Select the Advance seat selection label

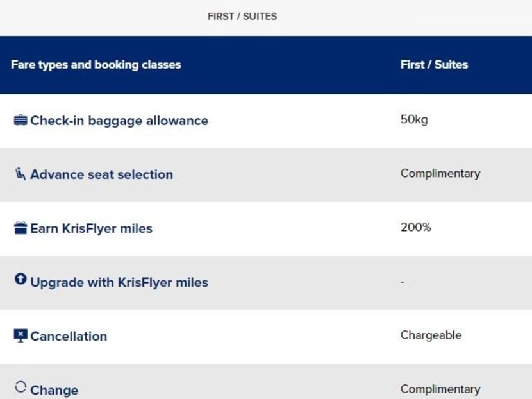101,174
